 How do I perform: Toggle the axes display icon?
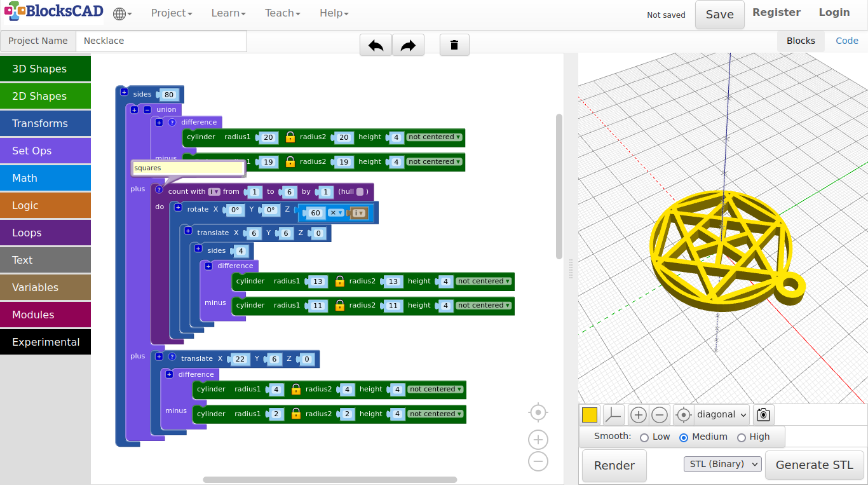(x=613, y=415)
